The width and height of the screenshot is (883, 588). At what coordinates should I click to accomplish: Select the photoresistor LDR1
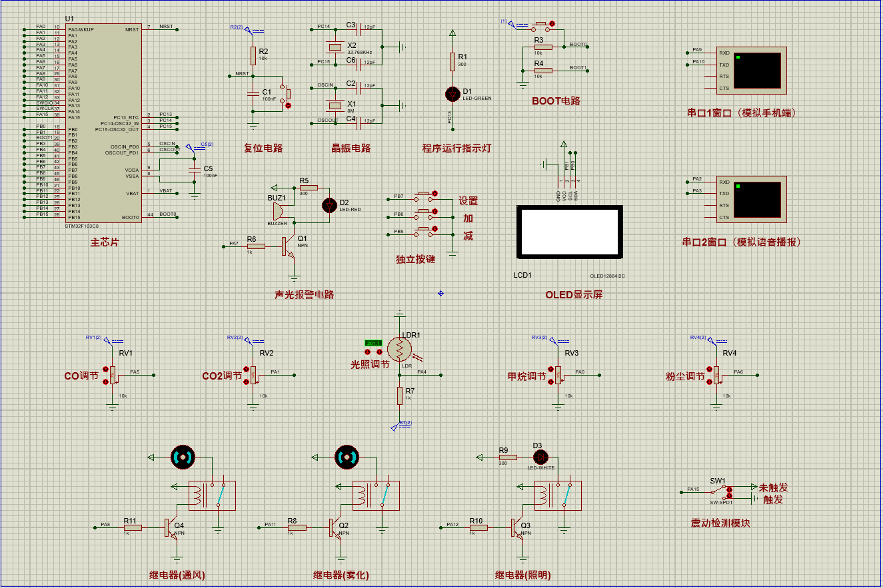400,348
